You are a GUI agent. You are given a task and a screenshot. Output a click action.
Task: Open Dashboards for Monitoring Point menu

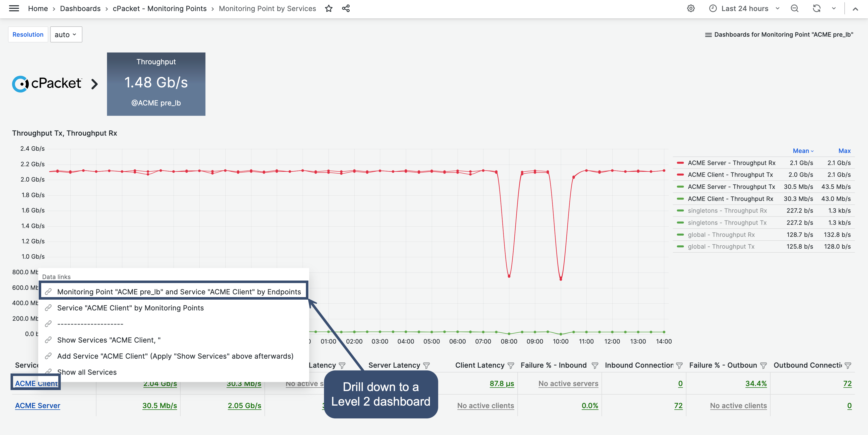pos(779,34)
